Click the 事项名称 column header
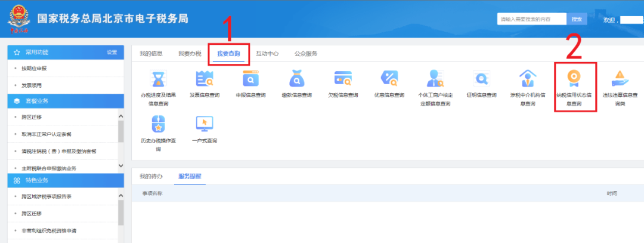The height and width of the screenshot is (243, 644). pos(152,193)
